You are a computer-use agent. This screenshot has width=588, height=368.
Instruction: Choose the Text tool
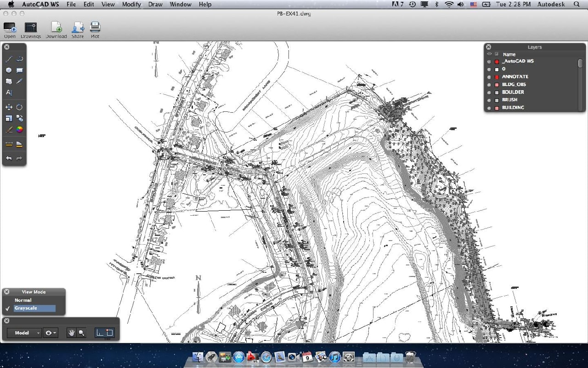(9, 92)
